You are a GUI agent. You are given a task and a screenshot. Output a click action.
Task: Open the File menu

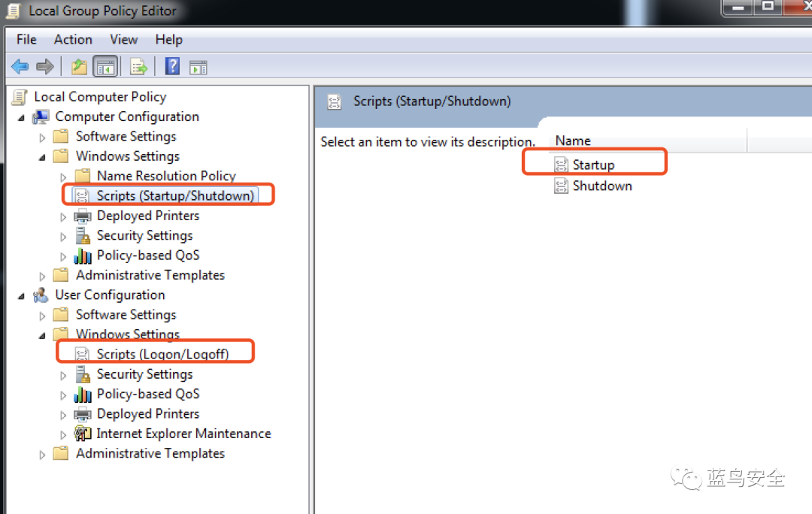(26, 39)
